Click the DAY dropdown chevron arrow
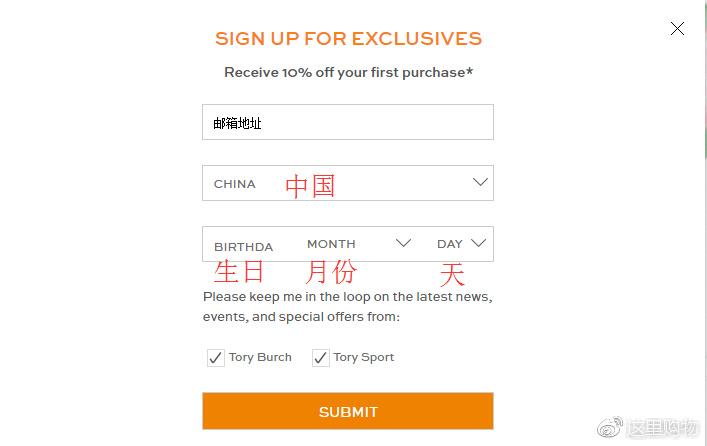 [x=478, y=243]
